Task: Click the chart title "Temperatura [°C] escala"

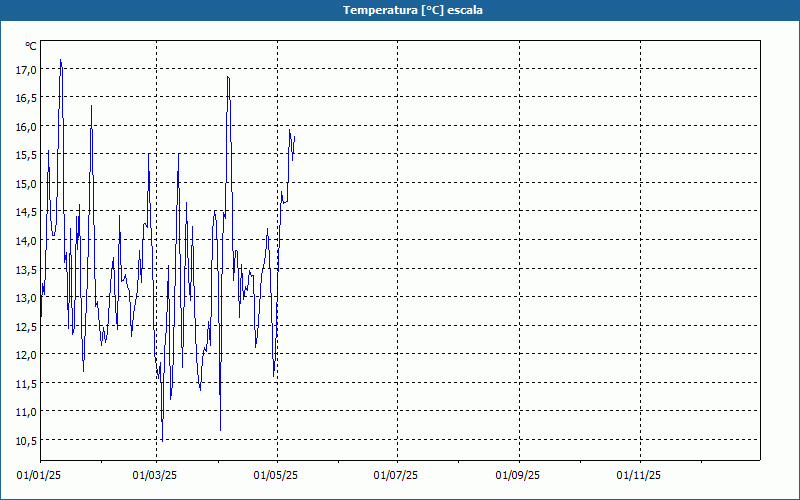Action: coord(413,10)
